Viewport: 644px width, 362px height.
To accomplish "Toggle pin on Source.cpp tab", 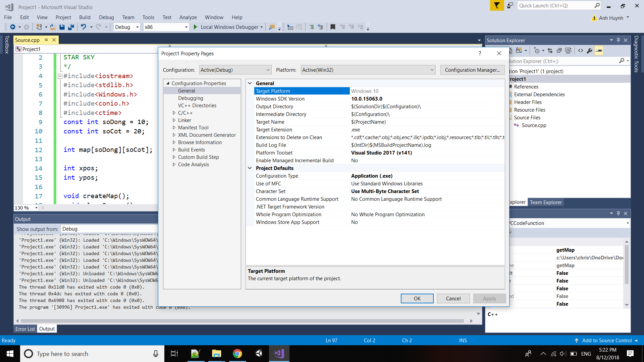I will pyautogui.click(x=46, y=40).
